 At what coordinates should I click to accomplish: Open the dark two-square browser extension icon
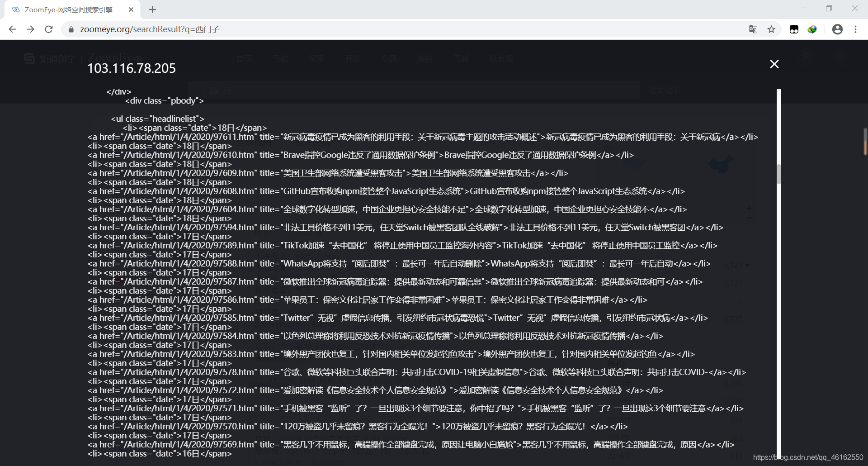794,29
